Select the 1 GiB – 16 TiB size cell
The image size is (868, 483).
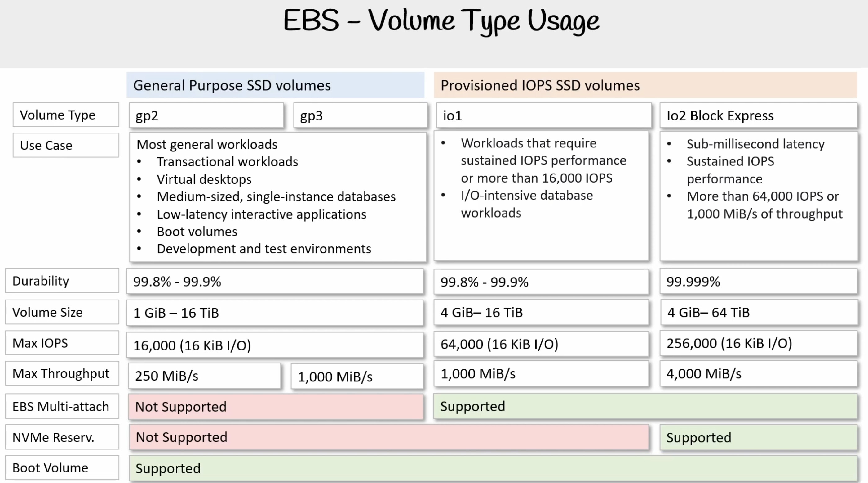[275, 313]
